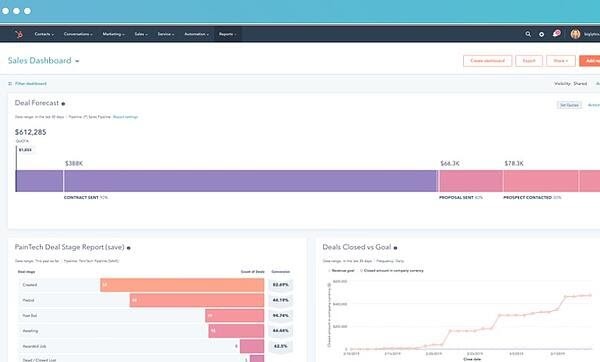Open the Contacts menu
This screenshot has width=600, height=362.
[x=44, y=34]
